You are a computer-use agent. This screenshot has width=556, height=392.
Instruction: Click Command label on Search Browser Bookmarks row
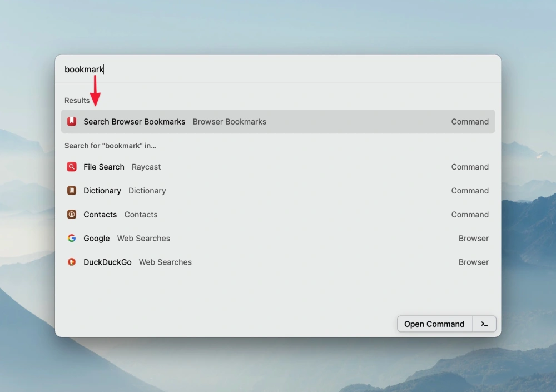pyautogui.click(x=470, y=122)
